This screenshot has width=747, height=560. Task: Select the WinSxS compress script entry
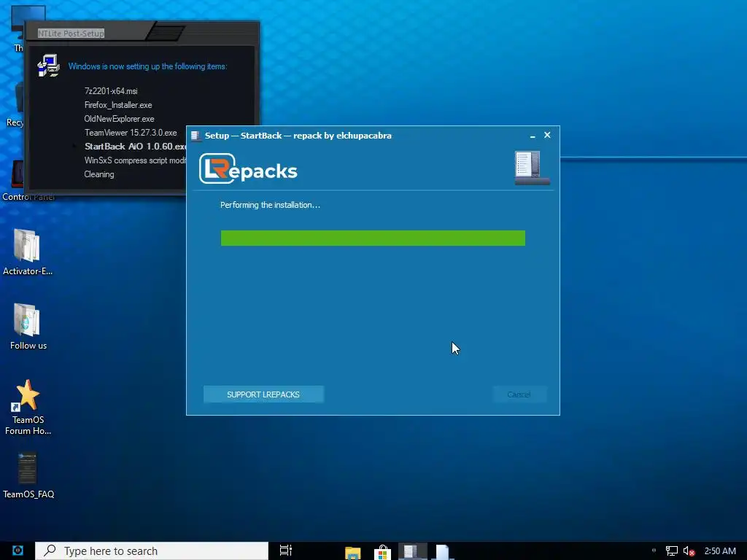coord(135,160)
